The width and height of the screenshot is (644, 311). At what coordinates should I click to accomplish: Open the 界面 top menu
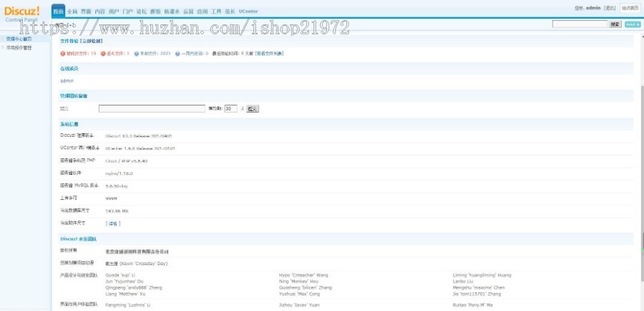pos(86,11)
